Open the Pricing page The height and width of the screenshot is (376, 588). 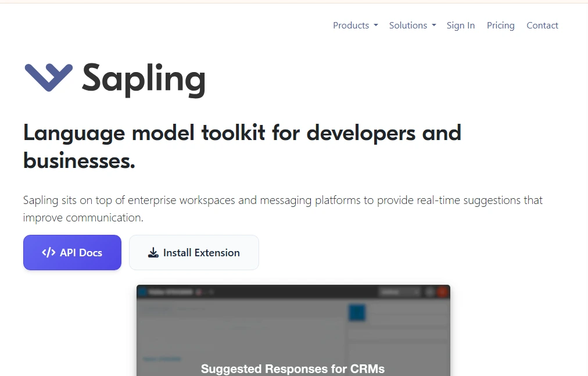[501, 25]
